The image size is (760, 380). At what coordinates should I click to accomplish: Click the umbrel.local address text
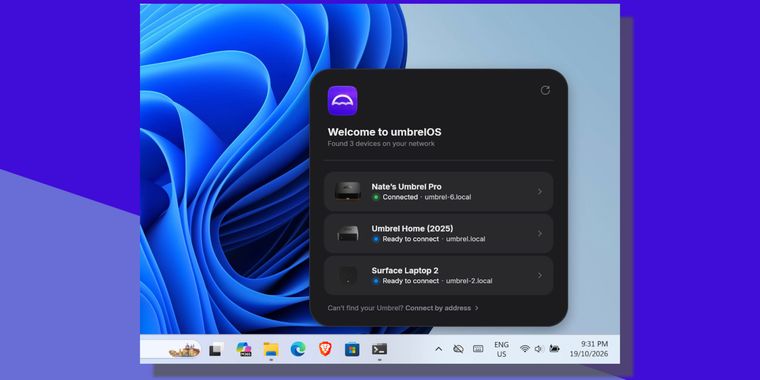(x=465, y=239)
